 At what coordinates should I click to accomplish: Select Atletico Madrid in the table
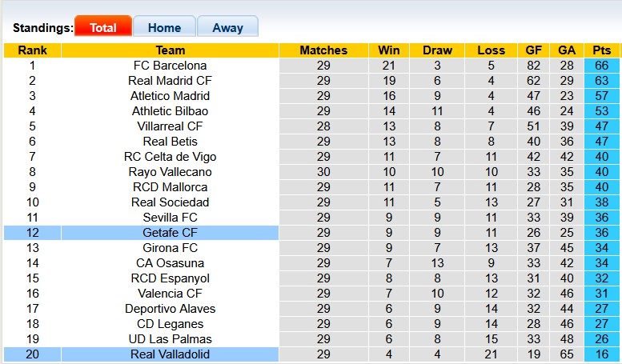tap(170, 96)
